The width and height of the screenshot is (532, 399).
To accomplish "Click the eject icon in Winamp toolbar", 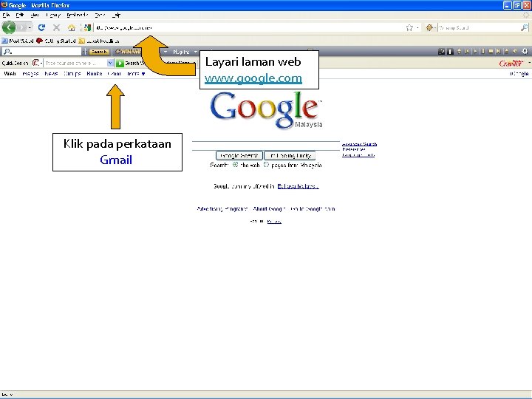I will pyautogui.click(x=506, y=51).
